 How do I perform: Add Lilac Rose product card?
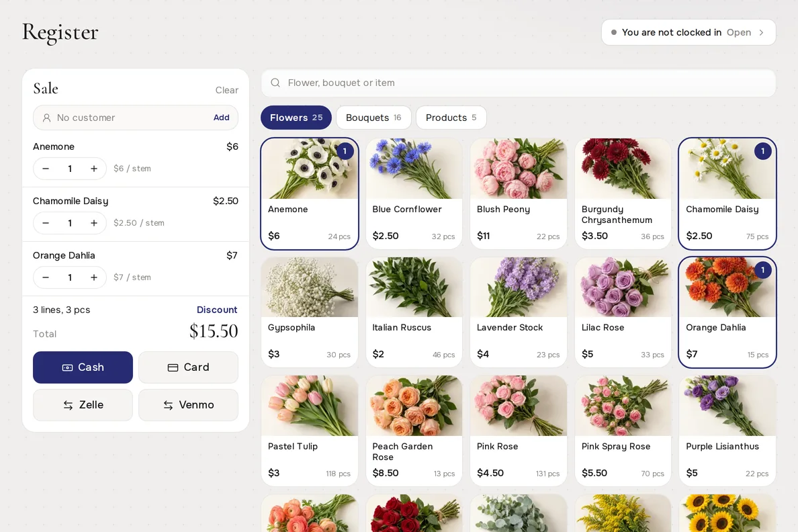point(623,312)
